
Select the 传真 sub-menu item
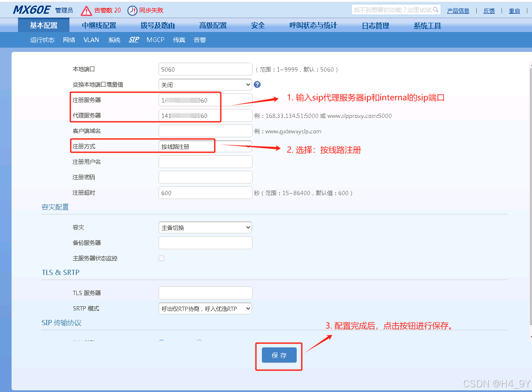click(x=179, y=39)
